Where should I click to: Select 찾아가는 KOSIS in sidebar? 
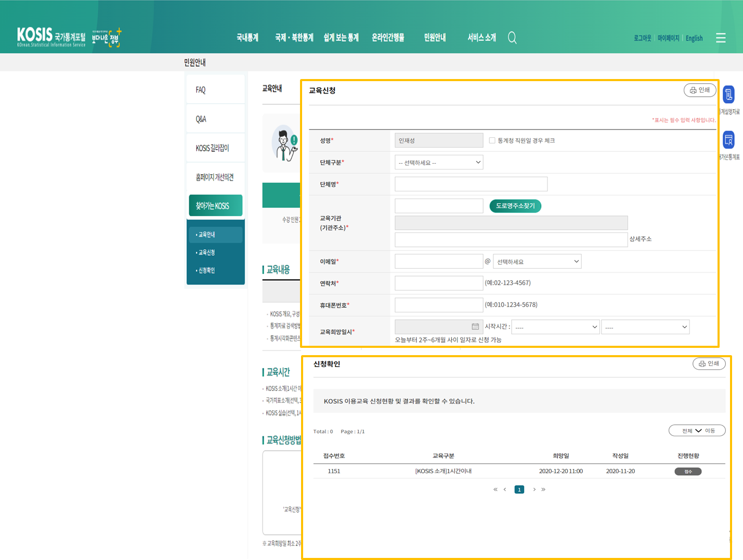click(x=215, y=205)
